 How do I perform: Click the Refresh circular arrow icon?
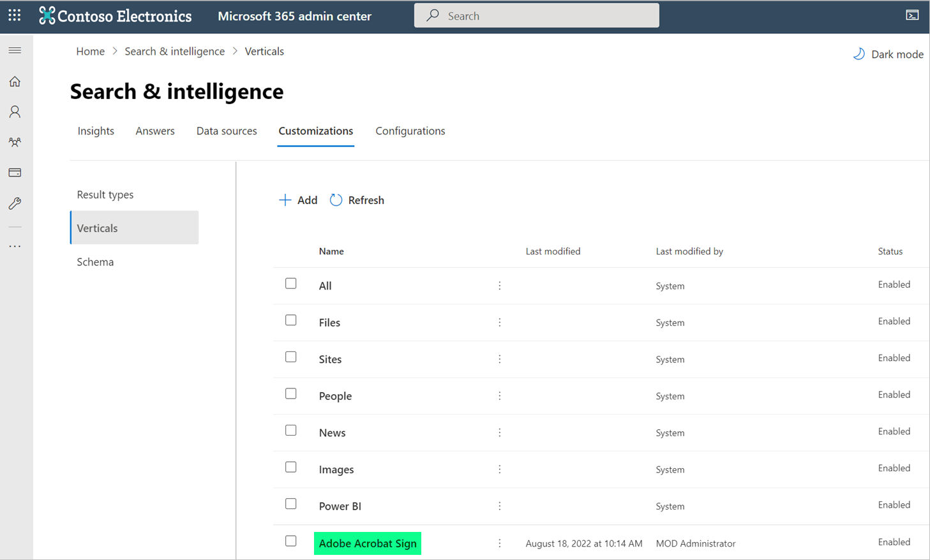click(336, 200)
